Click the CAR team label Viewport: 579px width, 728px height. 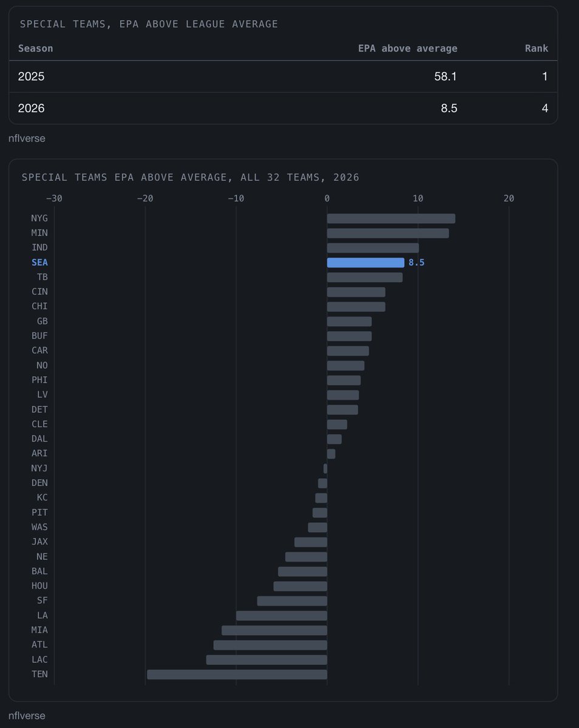[x=39, y=351]
